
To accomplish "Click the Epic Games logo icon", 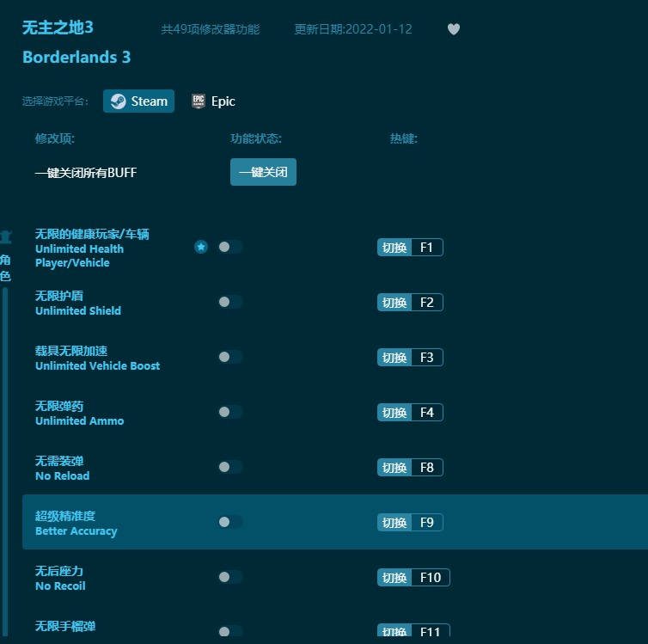I will [x=199, y=101].
